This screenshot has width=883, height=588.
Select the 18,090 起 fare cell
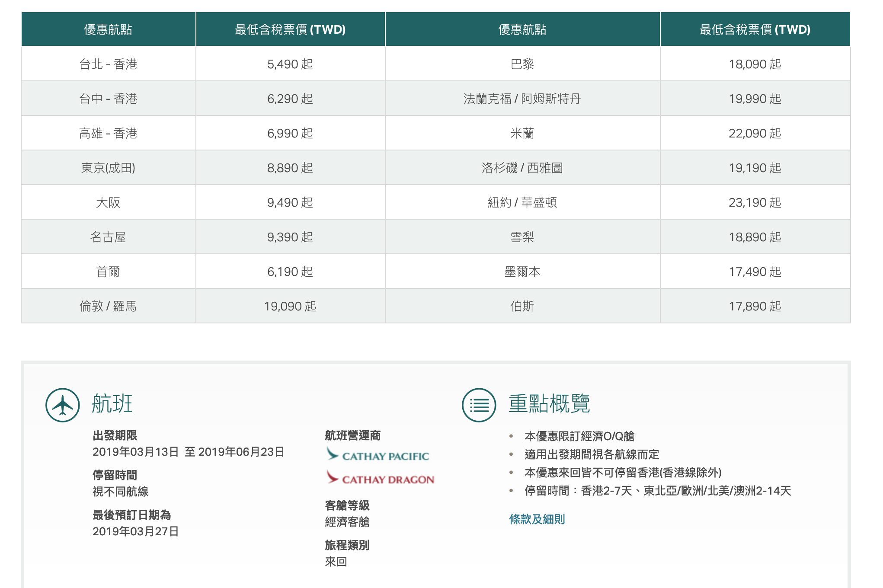755,64
